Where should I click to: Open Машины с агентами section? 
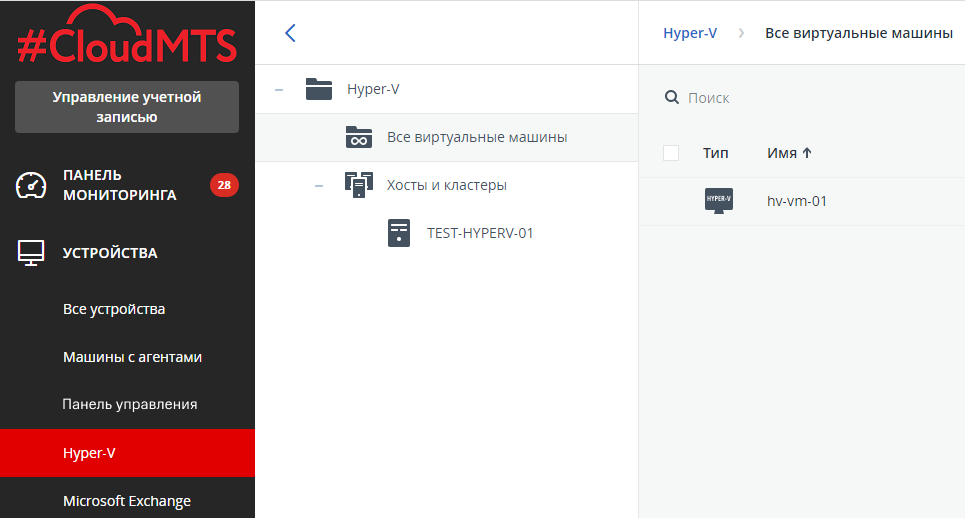pos(132,357)
